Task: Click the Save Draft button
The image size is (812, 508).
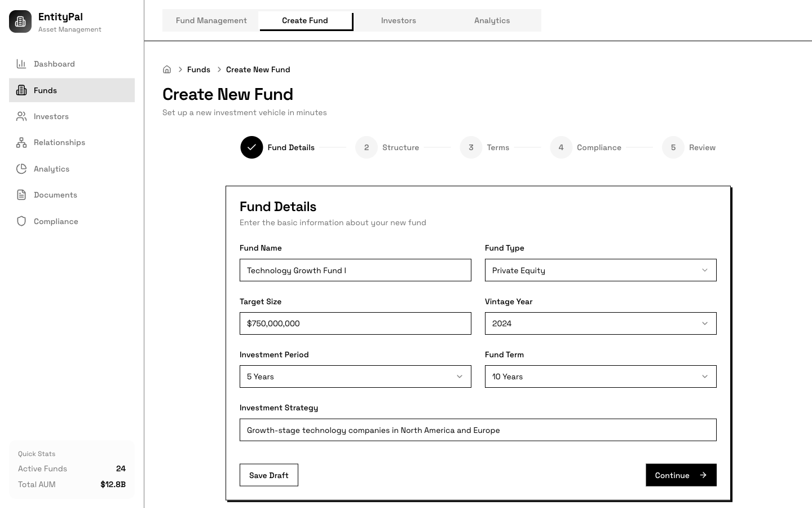Action: coord(269,475)
